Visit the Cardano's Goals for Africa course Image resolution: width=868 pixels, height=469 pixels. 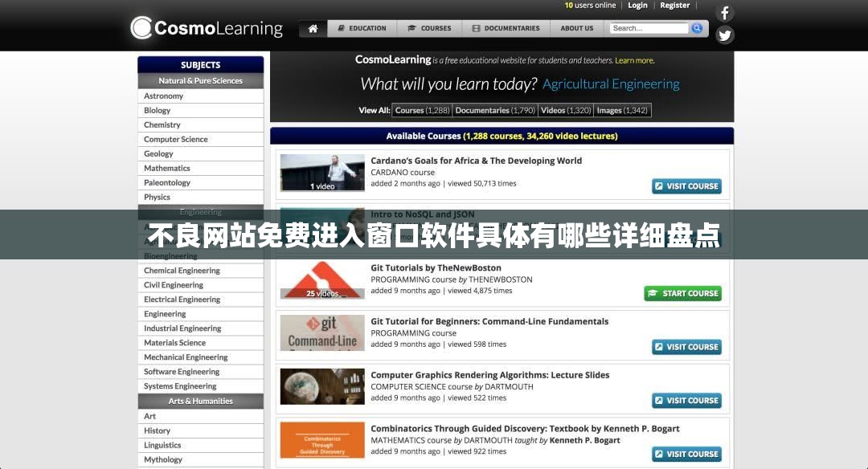click(x=687, y=186)
